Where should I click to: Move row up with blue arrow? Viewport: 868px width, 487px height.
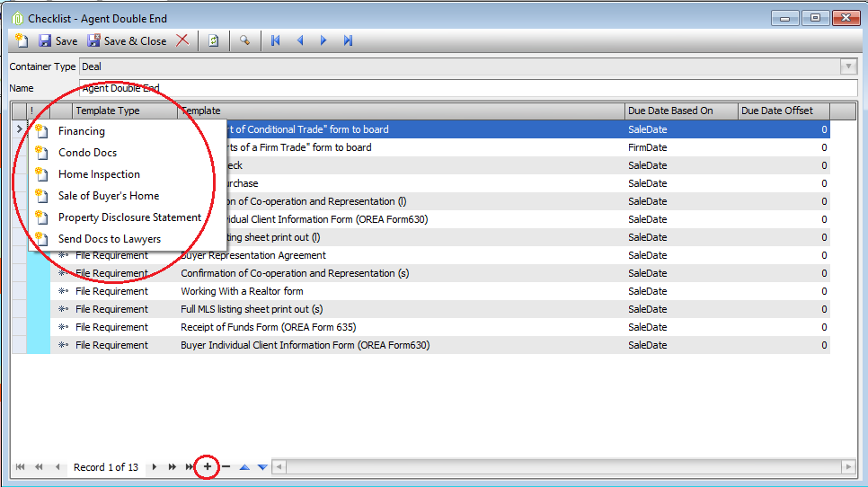(244, 467)
